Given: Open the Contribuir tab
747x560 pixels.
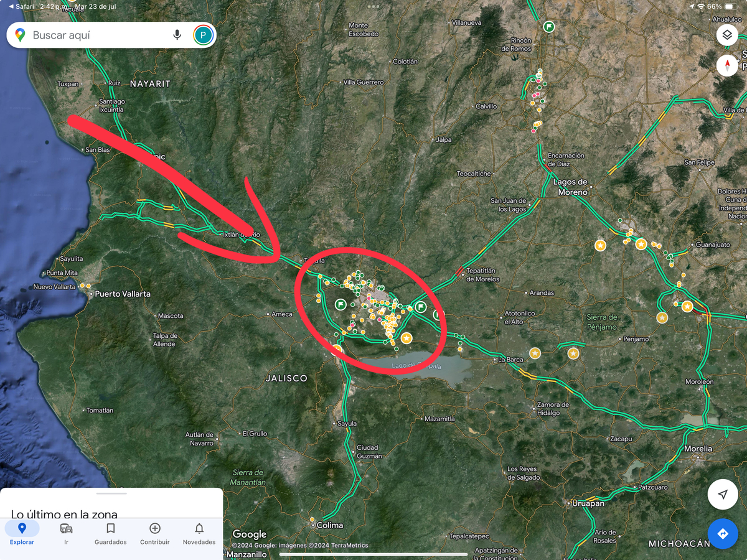Looking at the screenshot, I should pos(155,533).
